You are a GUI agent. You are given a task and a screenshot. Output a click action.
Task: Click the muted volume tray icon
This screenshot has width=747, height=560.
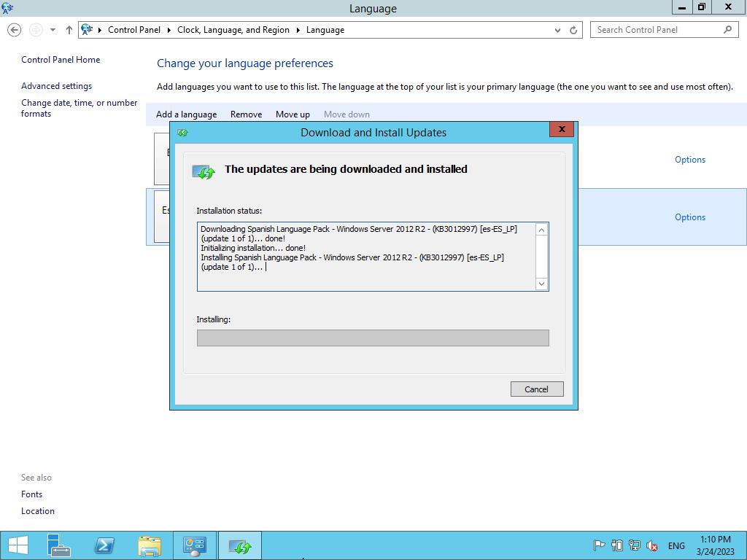tap(652, 545)
